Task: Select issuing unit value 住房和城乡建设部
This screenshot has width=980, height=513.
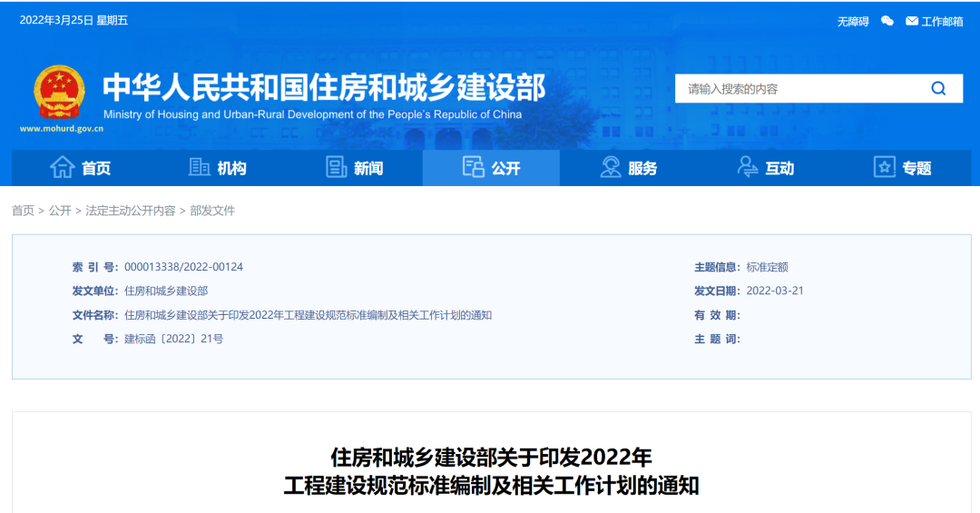Action: pyautogui.click(x=166, y=291)
